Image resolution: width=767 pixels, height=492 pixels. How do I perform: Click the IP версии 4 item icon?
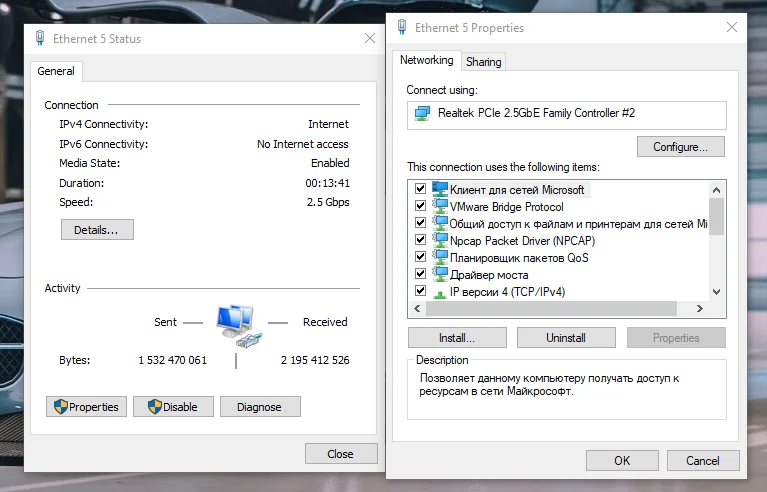pos(440,292)
